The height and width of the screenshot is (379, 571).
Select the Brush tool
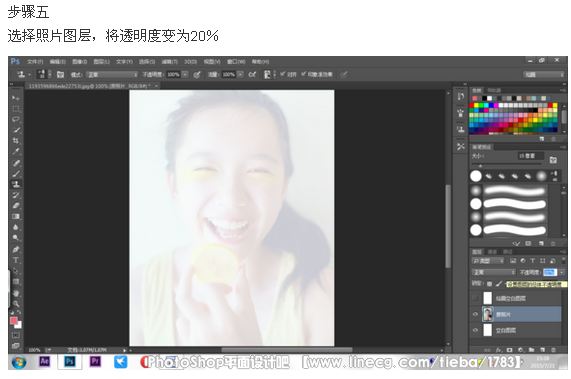point(16,173)
